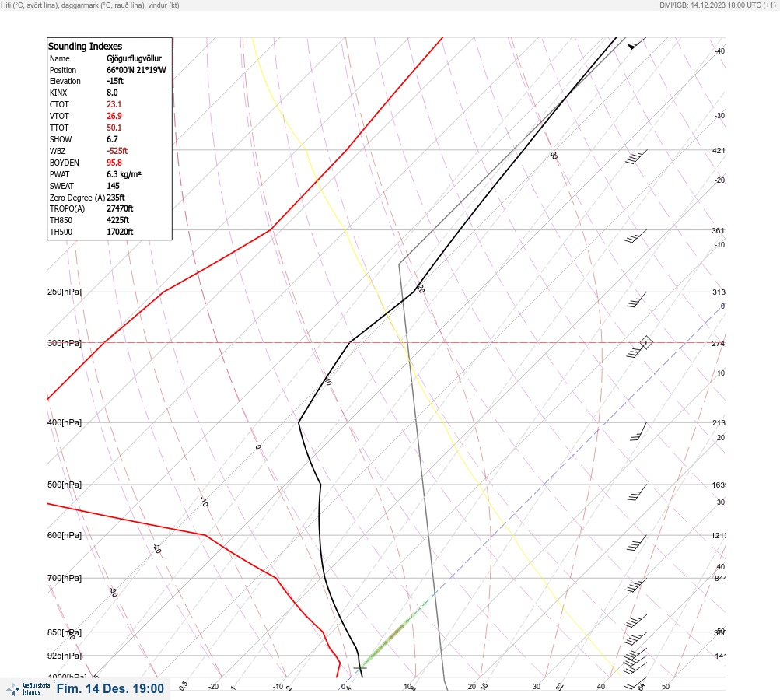Click the cross marker near the surface temperature
780x700 pixels.
coord(359,668)
